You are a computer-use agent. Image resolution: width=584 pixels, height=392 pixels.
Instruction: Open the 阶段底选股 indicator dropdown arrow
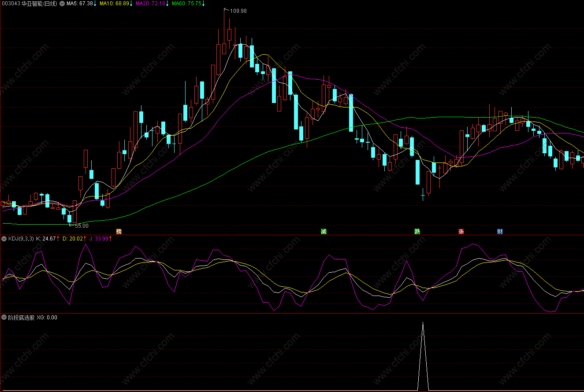coord(4,317)
